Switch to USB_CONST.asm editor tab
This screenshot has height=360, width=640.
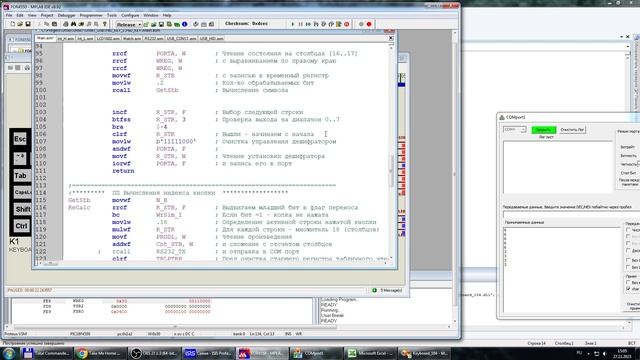tap(182, 38)
